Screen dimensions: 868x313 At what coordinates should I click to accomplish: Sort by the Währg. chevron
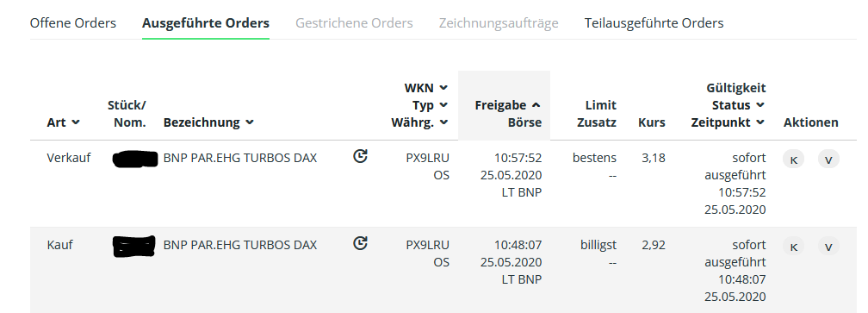(x=443, y=122)
